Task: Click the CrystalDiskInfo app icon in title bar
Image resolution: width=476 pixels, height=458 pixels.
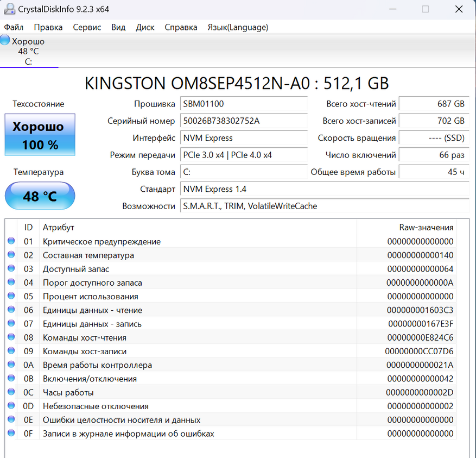Action: coord(9,9)
